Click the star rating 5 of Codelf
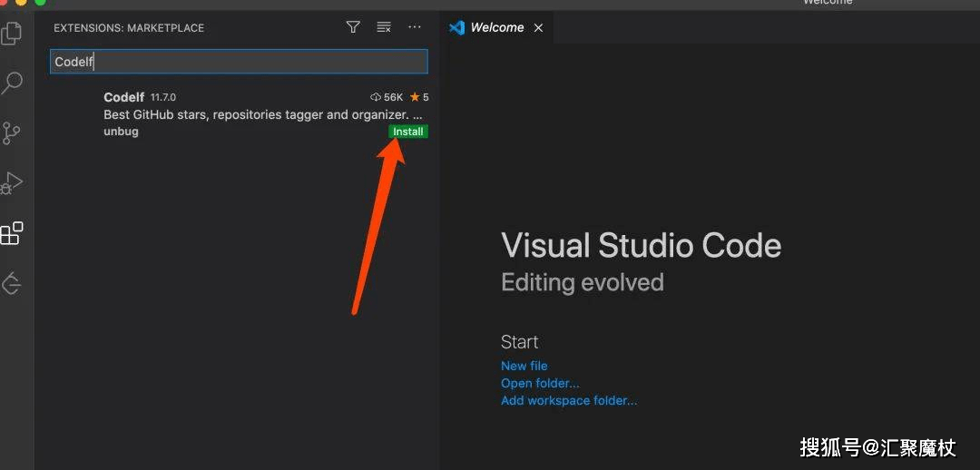This screenshot has width=980, height=470. [x=419, y=97]
